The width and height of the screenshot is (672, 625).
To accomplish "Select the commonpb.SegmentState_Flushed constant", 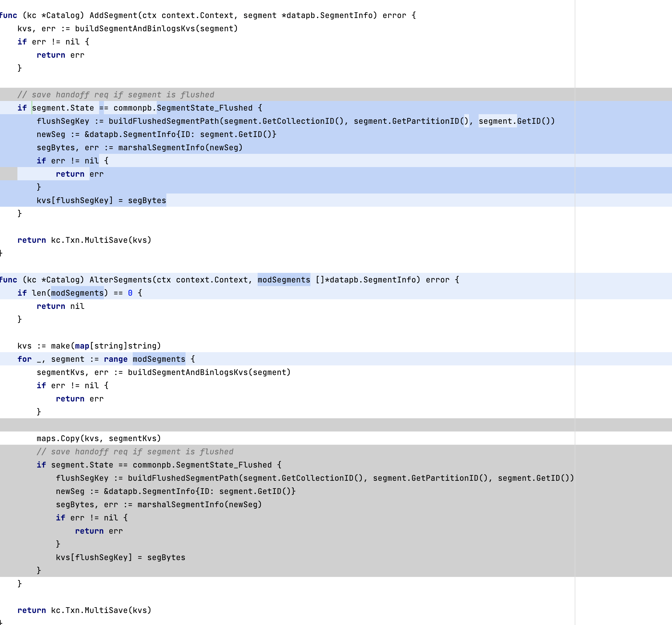I will click(x=184, y=108).
